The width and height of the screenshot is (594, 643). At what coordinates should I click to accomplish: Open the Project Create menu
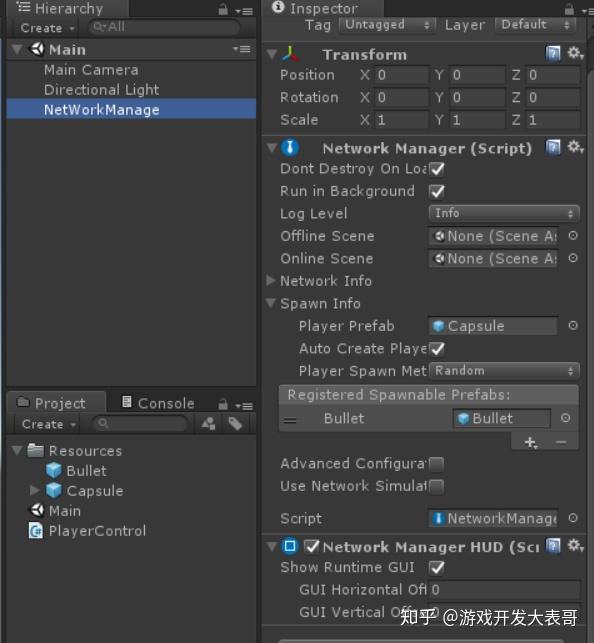pyautogui.click(x=49, y=424)
